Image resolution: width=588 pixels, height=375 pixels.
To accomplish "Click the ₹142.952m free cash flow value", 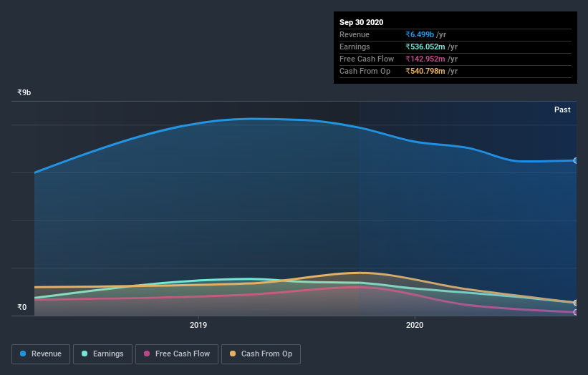I will tap(425, 59).
